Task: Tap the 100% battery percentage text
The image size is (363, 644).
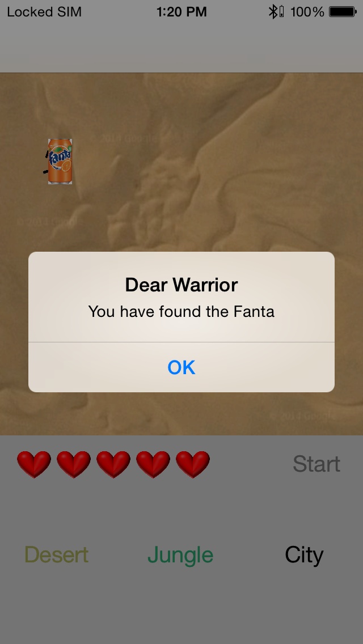Action: tap(307, 12)
